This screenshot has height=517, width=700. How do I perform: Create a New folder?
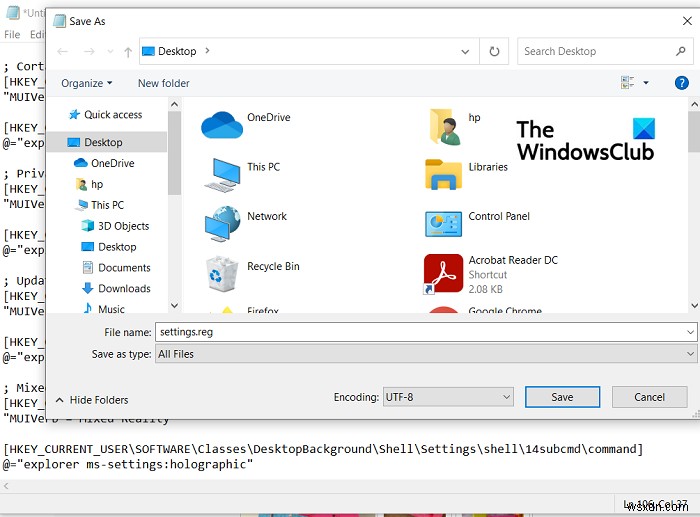click(x=163, y=83)
